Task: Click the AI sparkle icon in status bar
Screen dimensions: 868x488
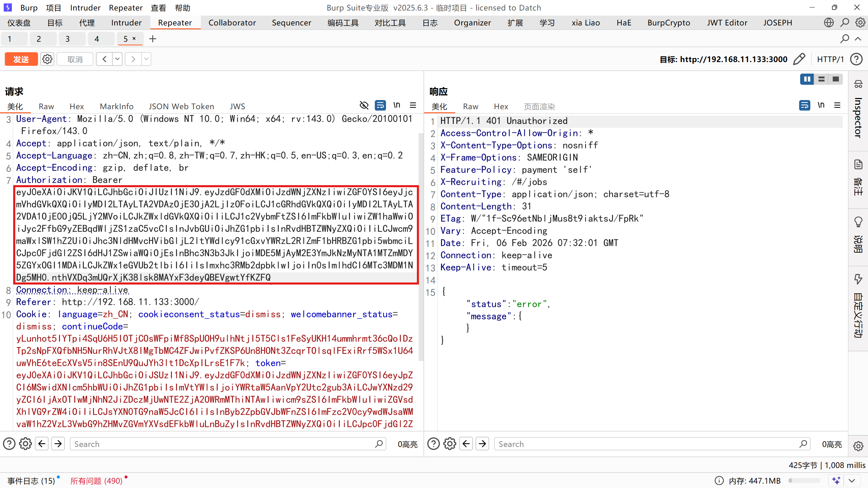Action: point(836,481)
